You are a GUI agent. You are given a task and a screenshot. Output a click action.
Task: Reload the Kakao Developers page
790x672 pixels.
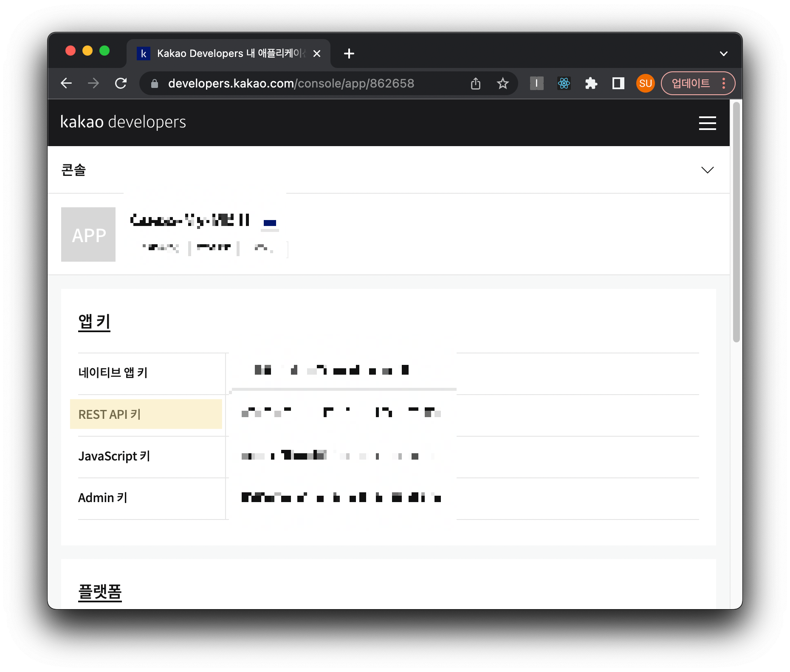[121, 83]
